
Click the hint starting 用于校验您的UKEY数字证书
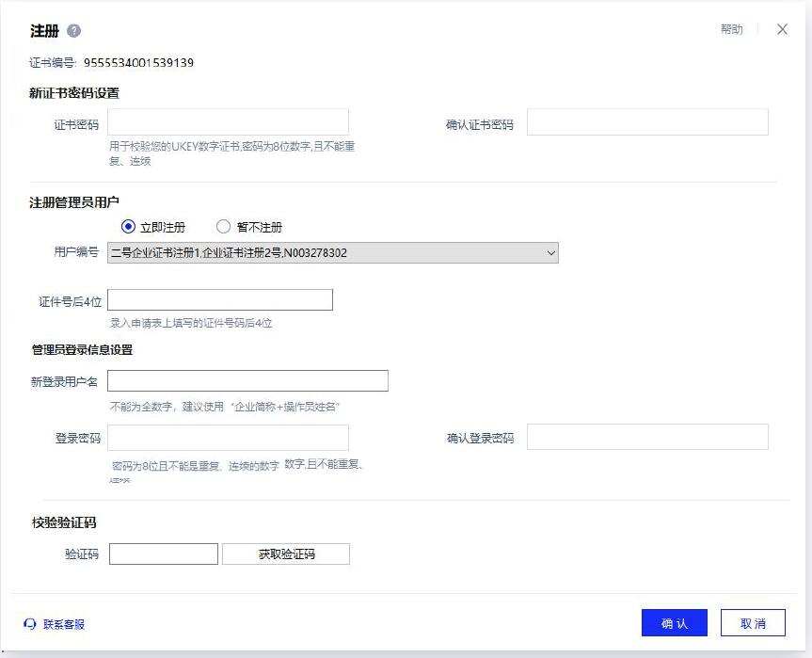[231, 153]
